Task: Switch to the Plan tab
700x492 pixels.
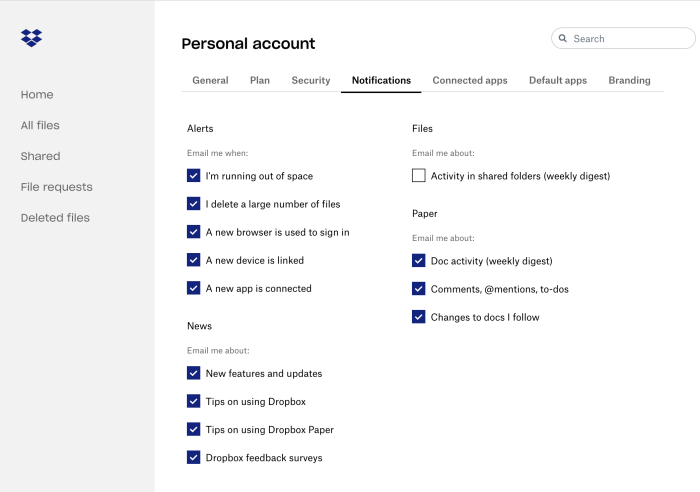Action: (260, 80)
